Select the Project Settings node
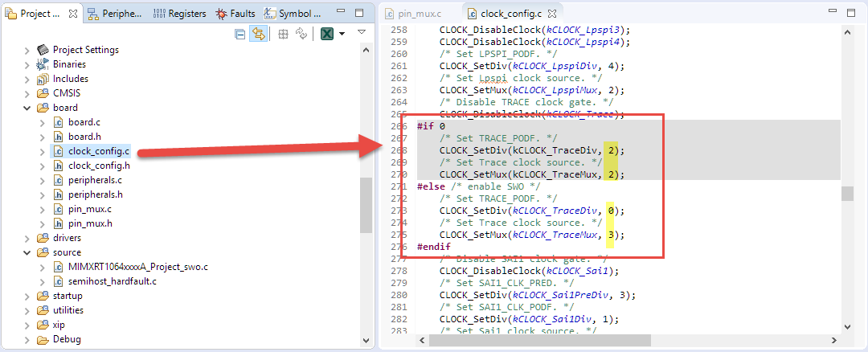Viewport: 868px width, 352px height. pyautogui.click(x=85, y=50)
